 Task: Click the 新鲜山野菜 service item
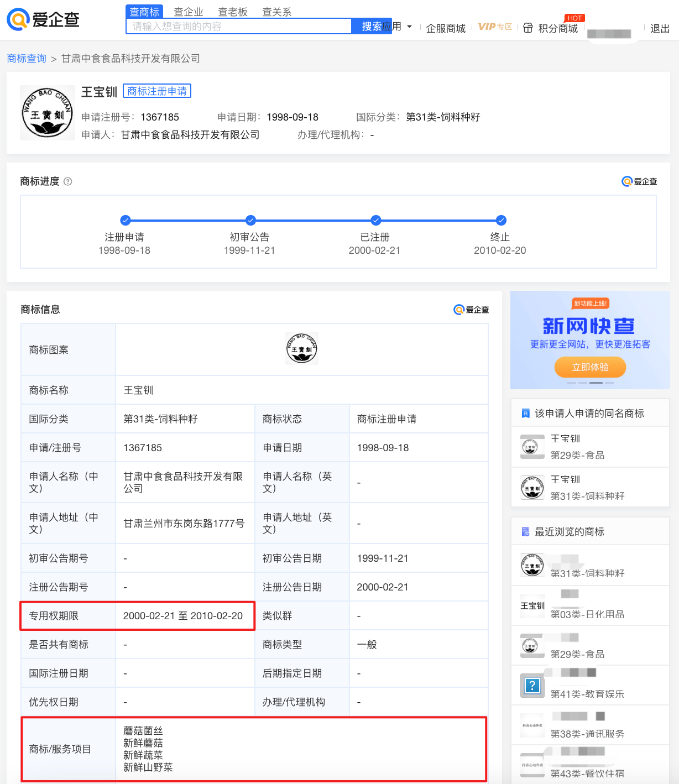[148, 767]
